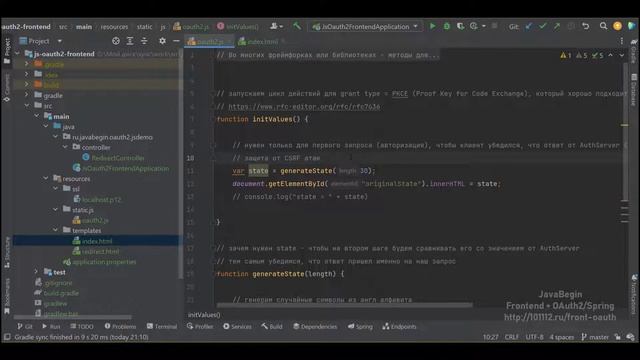Collapse the templates folder
This screenshot has height=360, width=640.
click(x=56, y=230)
